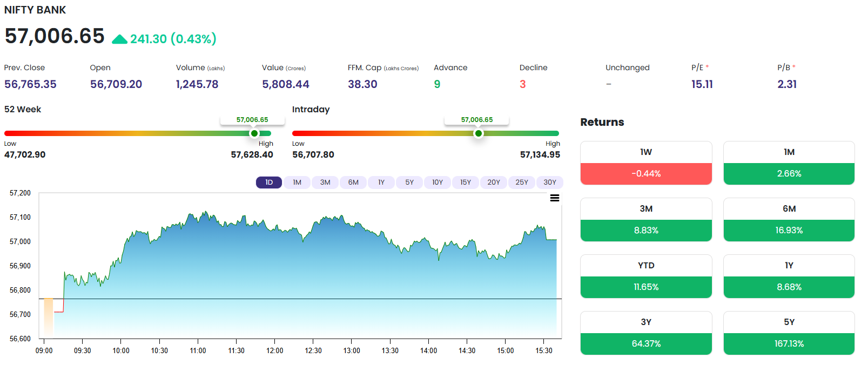Open the 1M returns card showing 2.66%
The image size is (868, 365).
click(x=789, y=163)
